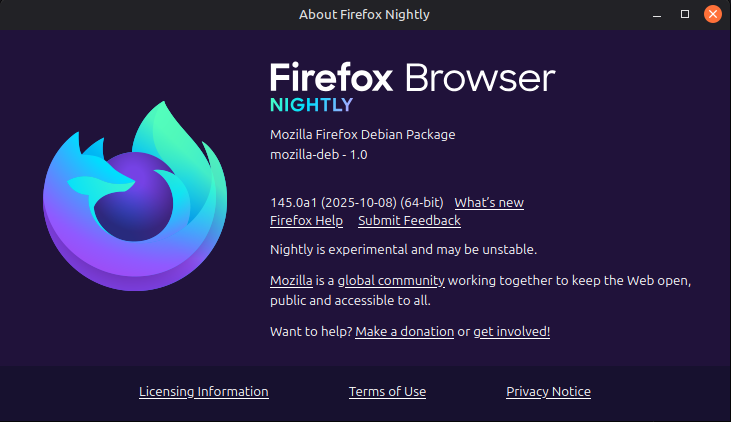Open the What's new link
Image resolution: width=731 pixels, height=422 pixels.
click(x=489, y=202)
